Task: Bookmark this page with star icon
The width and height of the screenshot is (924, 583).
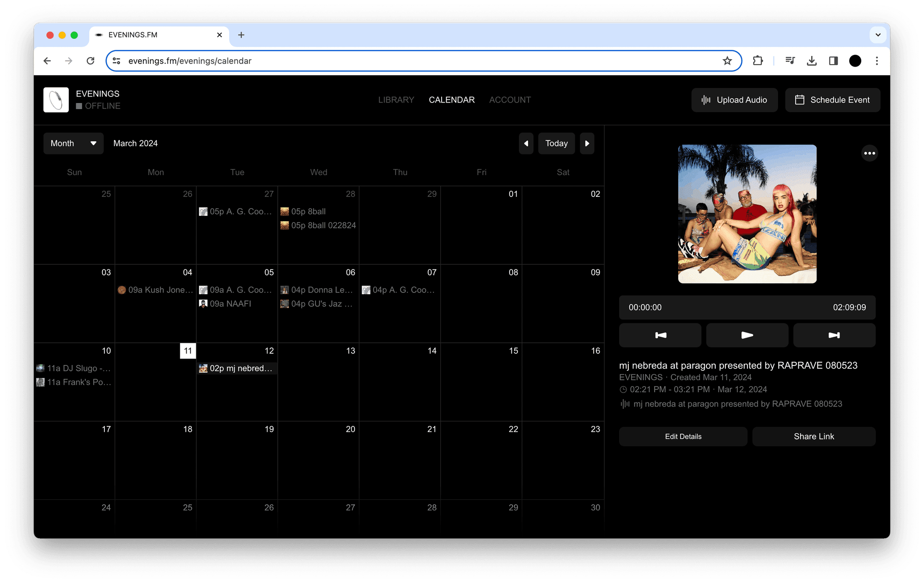Action: coord(727,61)
